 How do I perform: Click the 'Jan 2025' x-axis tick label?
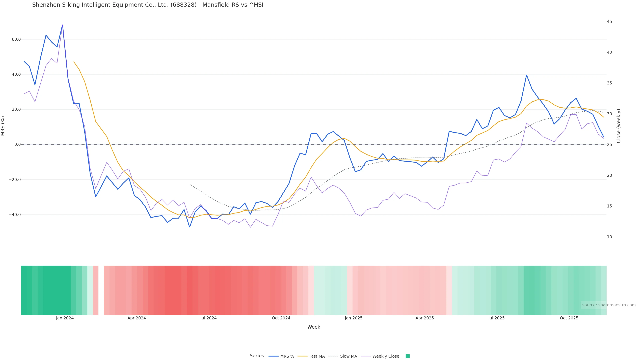coord(353,318)
